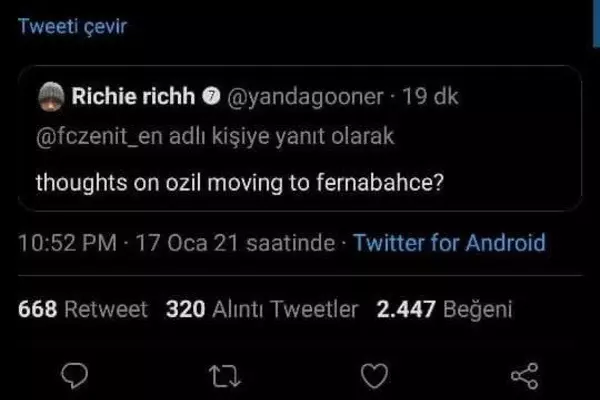Show the 320 Alıntı Tweetler list
Screen dimensions: 600x400
click(x=262, y=310)
